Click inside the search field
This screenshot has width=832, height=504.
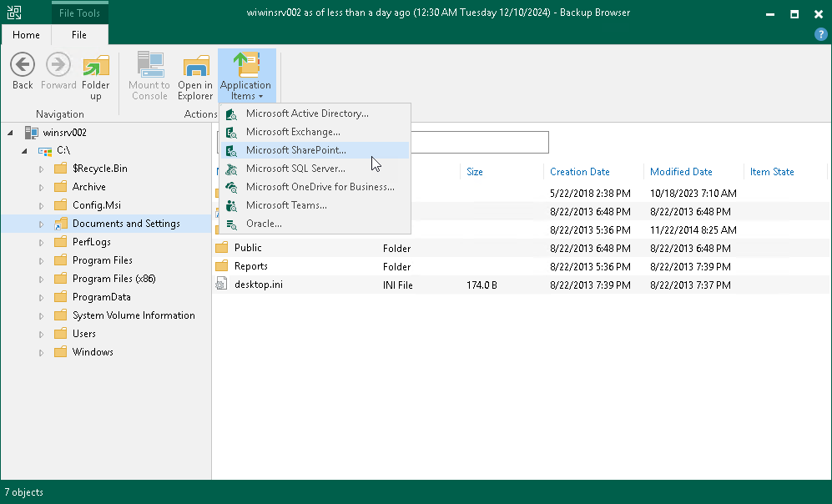click(480, 142)
